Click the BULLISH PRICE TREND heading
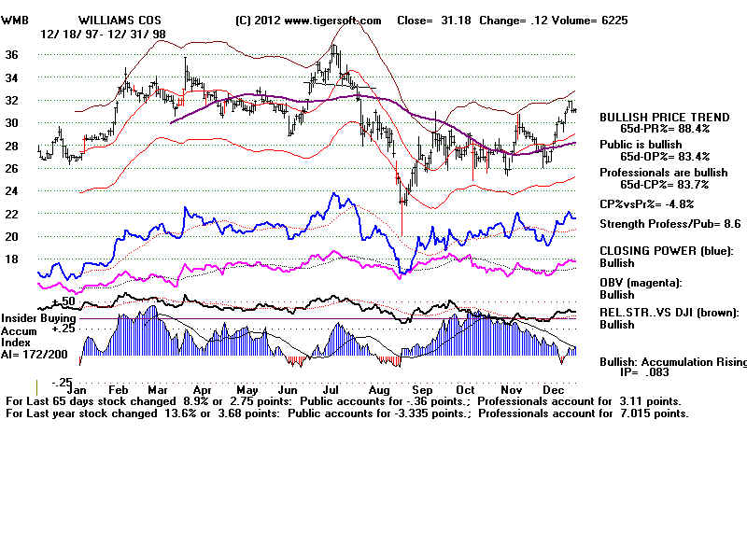Image resolution: width=747 pixels, height=560 pixels. (x=663, y=117)
